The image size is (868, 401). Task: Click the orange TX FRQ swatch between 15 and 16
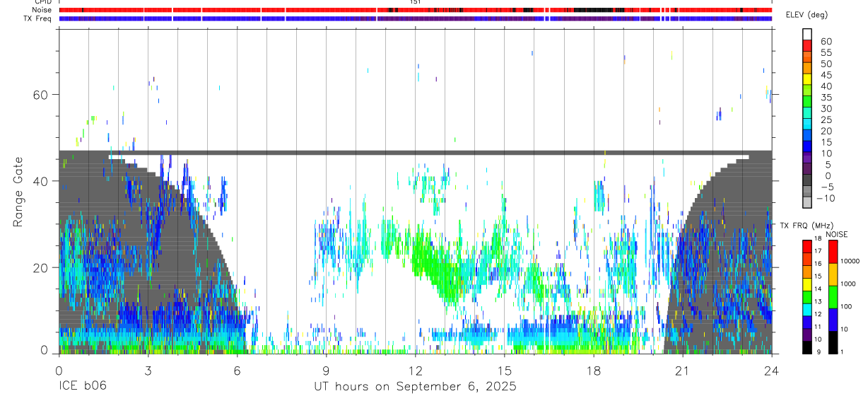coord(807,271)
